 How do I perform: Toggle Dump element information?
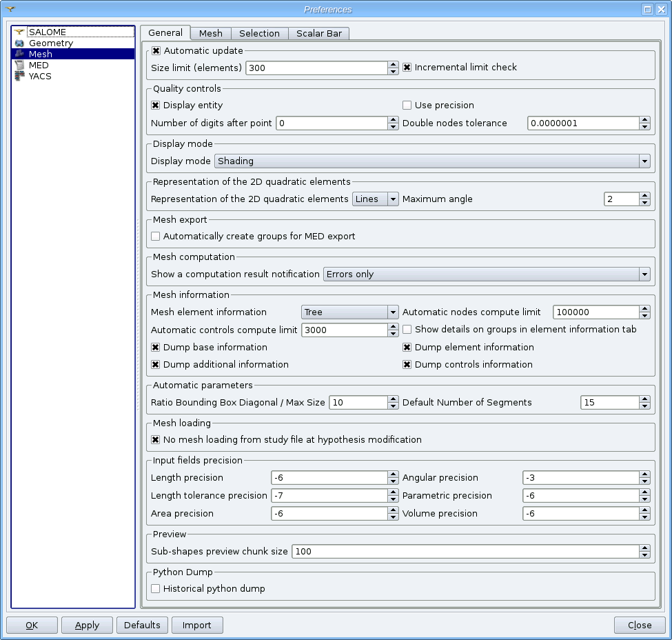(x=407, y=348)
